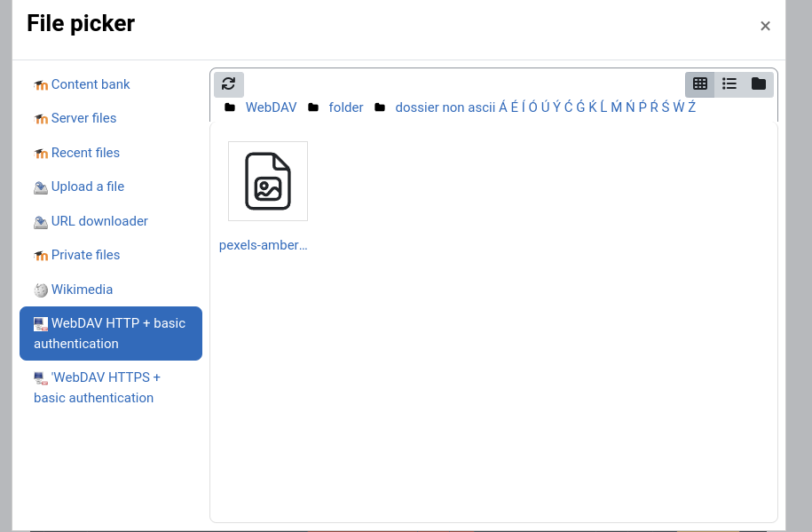Select WebDAV HTTP + basic authentication
812x532 pixels.
point(111,333)
